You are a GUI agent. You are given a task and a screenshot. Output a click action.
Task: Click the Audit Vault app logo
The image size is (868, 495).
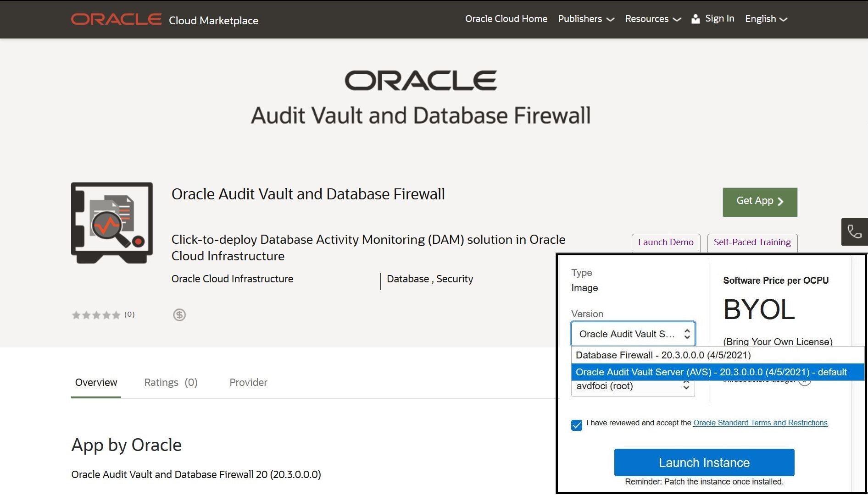[112, 223]
